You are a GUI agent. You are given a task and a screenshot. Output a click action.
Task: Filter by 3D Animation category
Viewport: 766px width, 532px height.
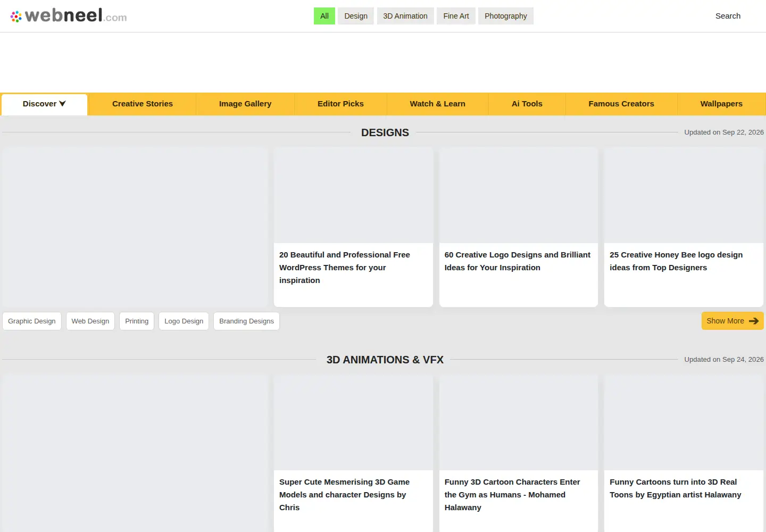405,16
